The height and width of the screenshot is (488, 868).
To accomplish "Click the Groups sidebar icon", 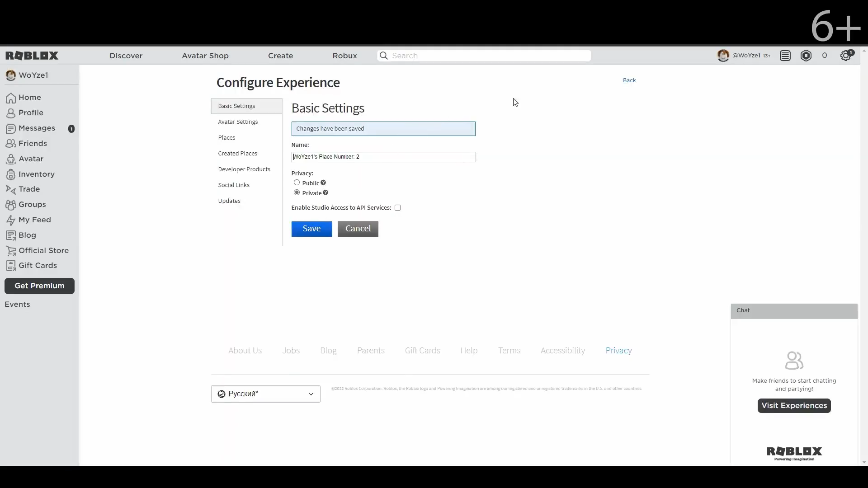I will pyautogui.click(x=11, y=205).
